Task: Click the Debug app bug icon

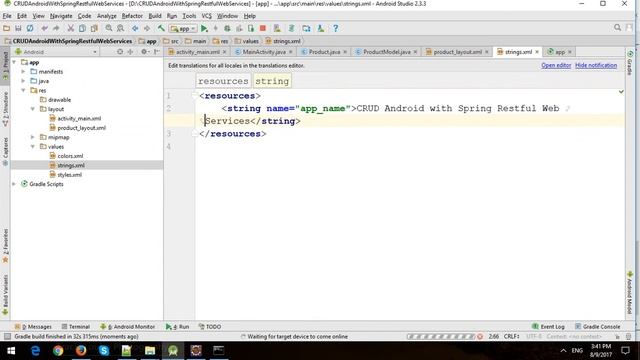Action: click(x=227, y=28)
